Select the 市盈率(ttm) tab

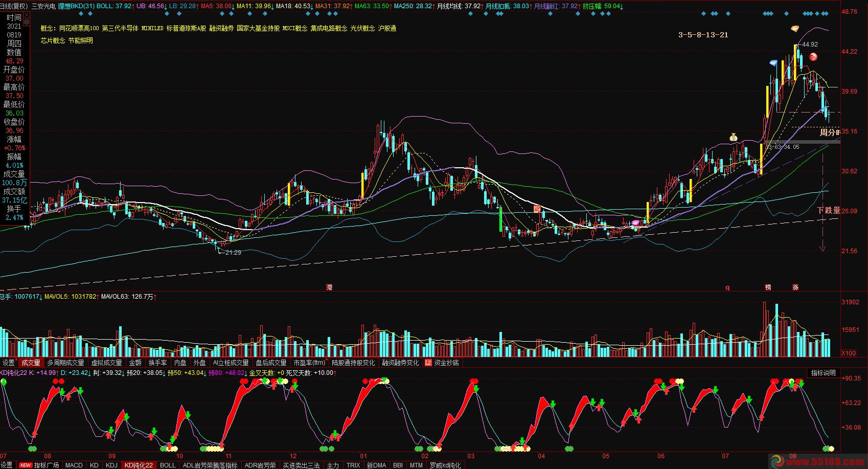(309, 363)
